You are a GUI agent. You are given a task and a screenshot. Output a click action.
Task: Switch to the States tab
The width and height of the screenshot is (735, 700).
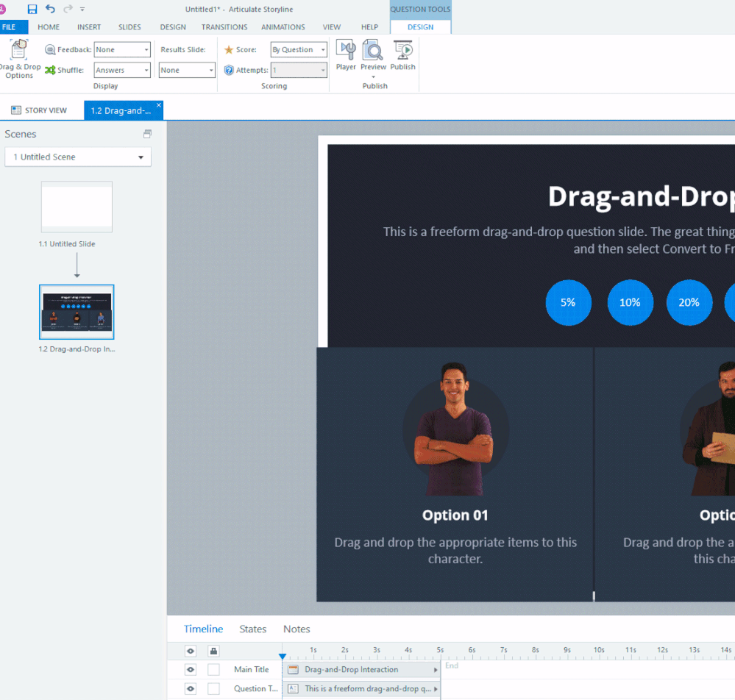[x=252, y=629]
